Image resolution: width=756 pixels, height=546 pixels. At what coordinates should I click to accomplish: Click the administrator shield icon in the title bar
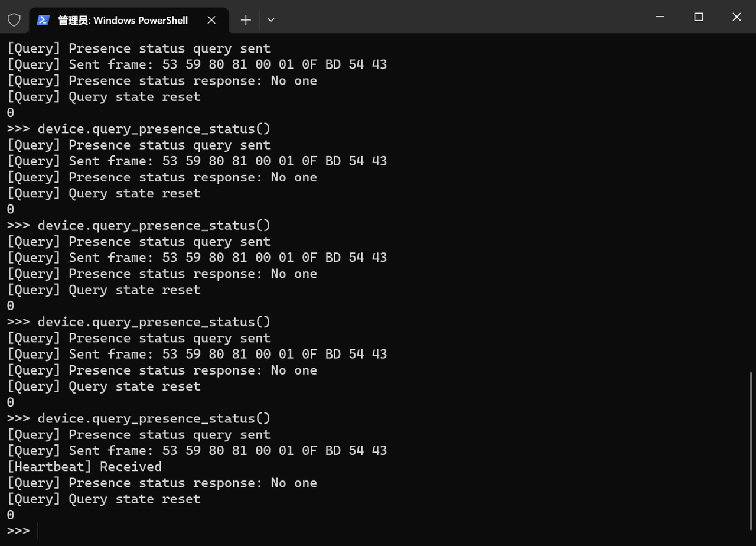click(14, 20)
